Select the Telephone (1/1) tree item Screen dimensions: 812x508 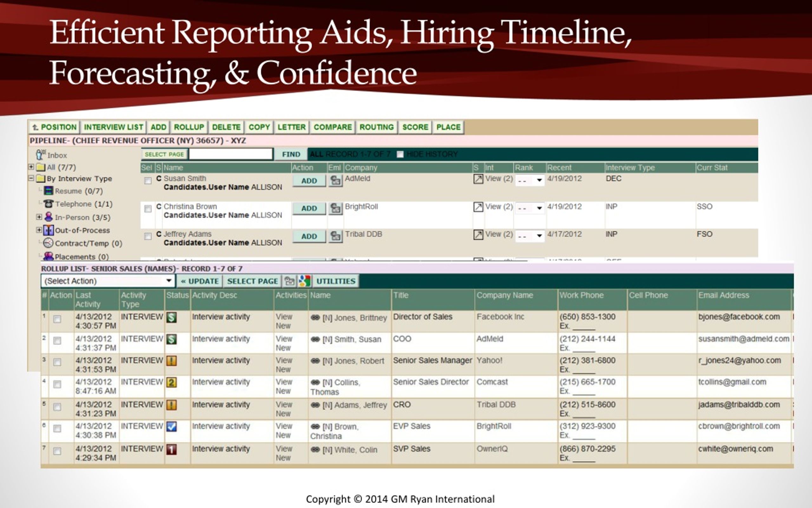point(83,204)
